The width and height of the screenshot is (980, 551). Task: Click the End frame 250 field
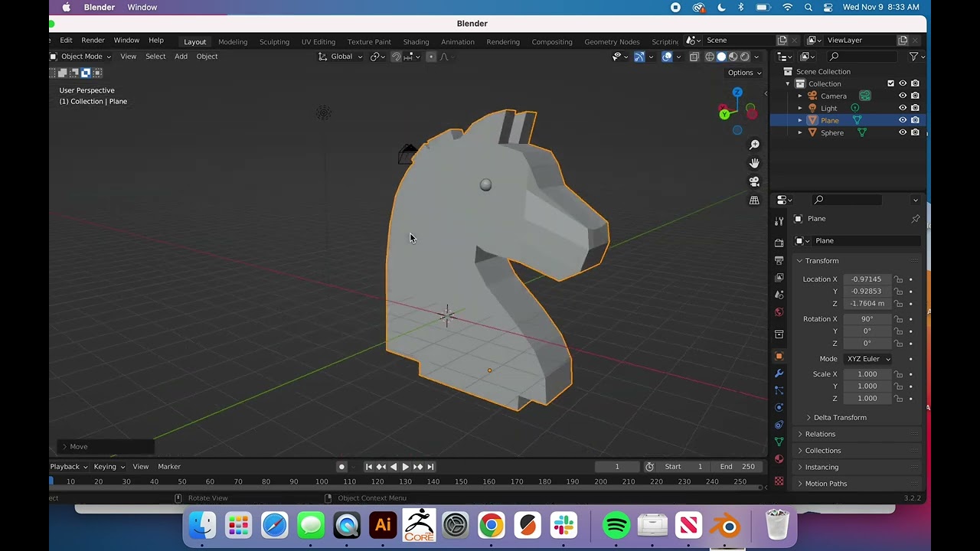pos(738,467)
